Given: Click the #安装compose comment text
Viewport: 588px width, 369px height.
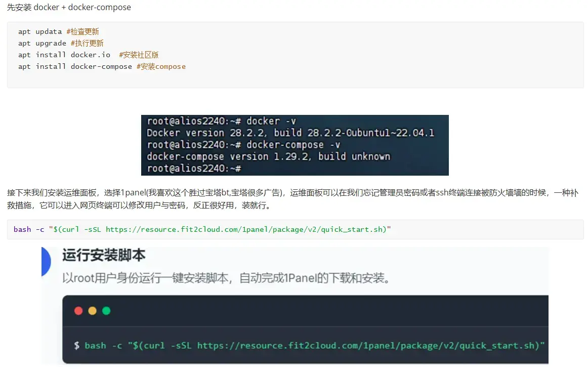Looking at the screenshot, I should (x=161, y=66).
